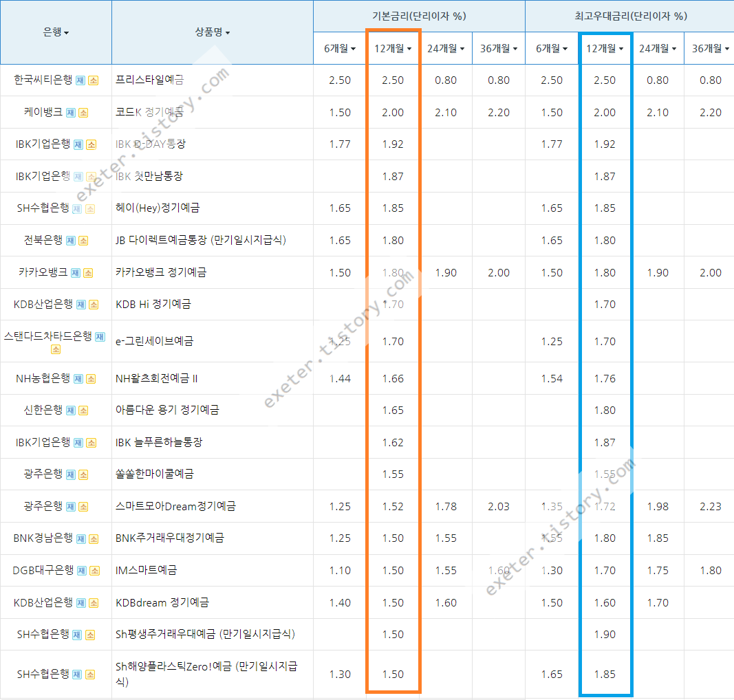The height and width of the screenshot is (700, 734).
Task: Click the 재 badge beside 전북은행
Action: point(71,241)
